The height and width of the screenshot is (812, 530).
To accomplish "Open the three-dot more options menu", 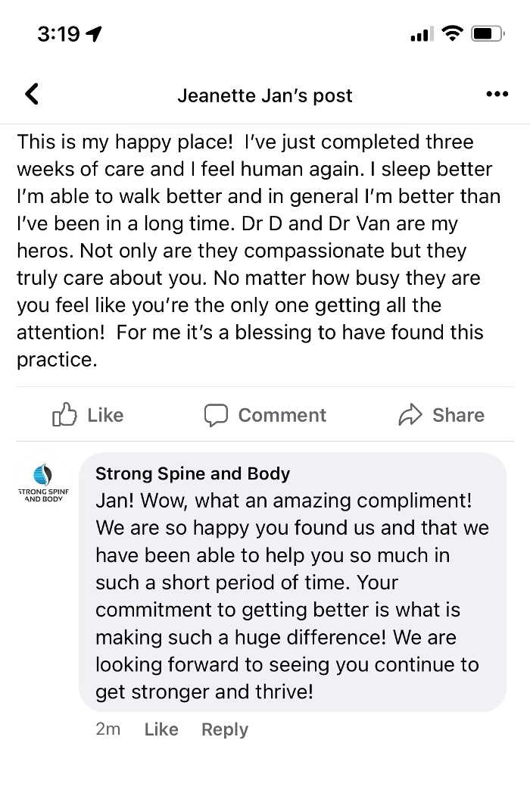I will point(497,95).
